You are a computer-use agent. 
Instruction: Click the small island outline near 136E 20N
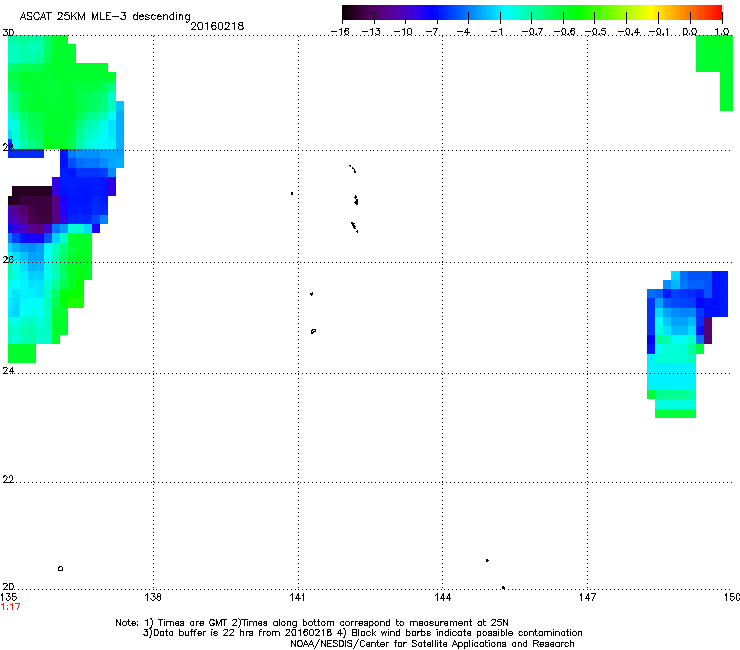tap(60, 568)
